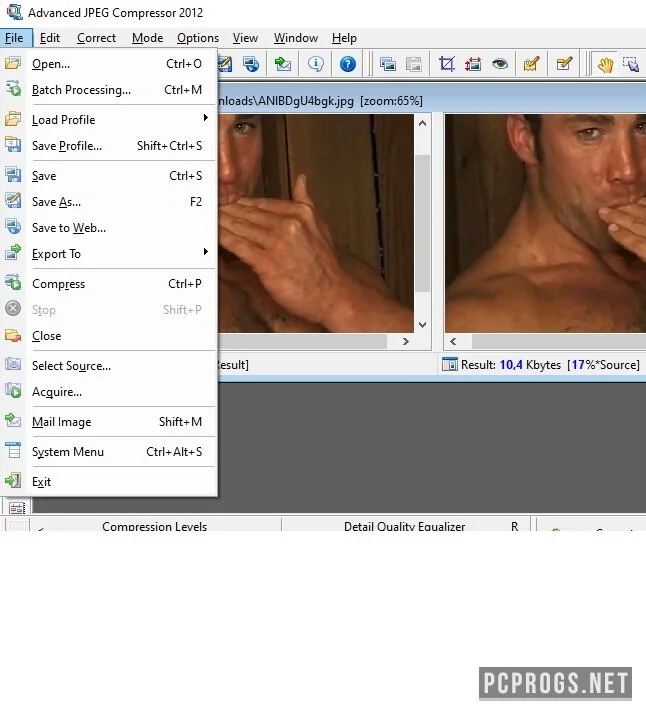Expand the Export To submenu
The width and height of the screenshot is (646, 718).
[206, 252]
